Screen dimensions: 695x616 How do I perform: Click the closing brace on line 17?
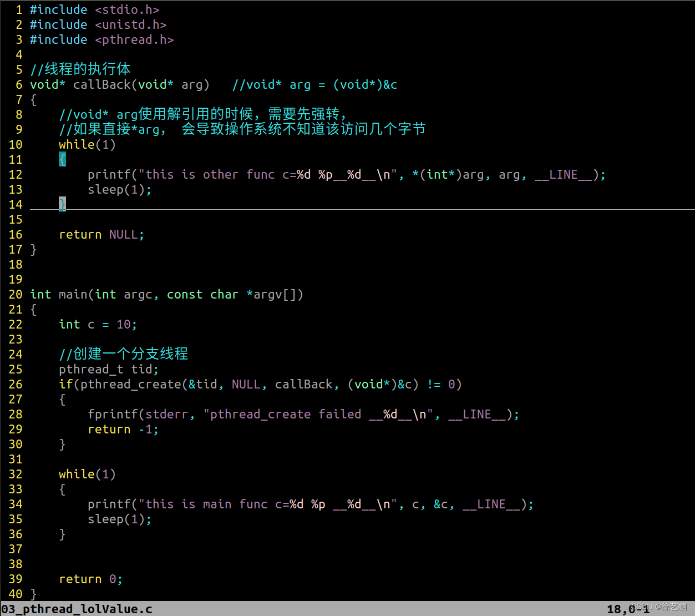pyautogui.click(x=33, y=250)
